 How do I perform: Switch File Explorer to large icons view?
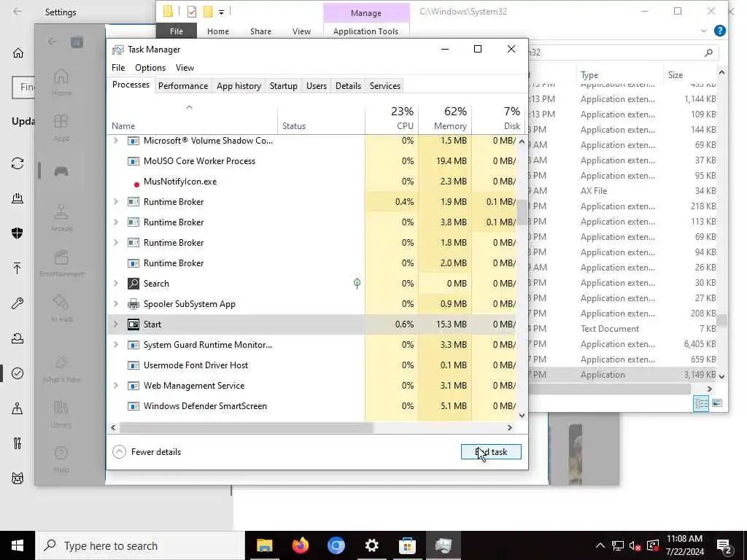[717, 403]
